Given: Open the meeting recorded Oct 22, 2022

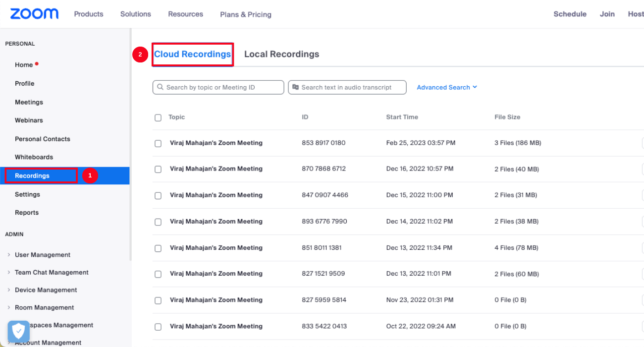Looking at the screenshot, I should 216,326.
